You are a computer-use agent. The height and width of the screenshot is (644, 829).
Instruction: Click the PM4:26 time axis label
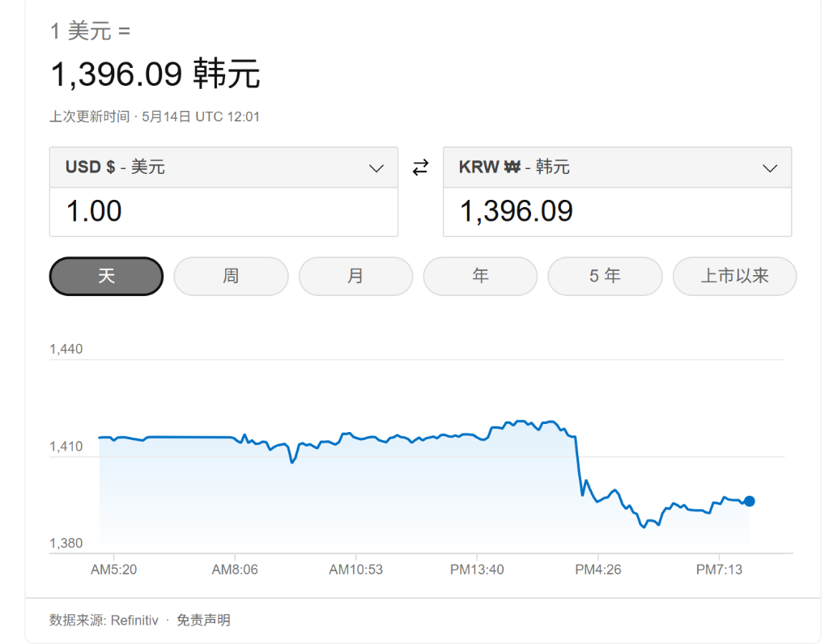tap(598, 570)
